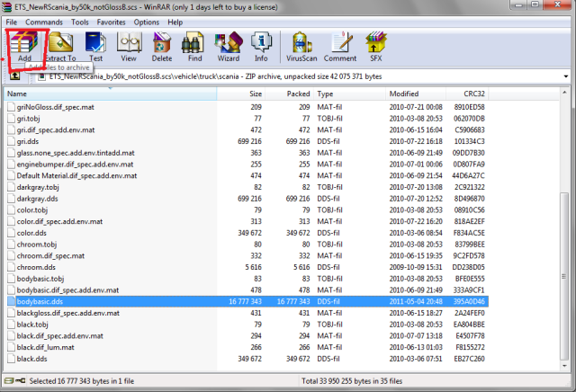The image size is (576, 392).
Task: Click the modified date 2009-10-09 15:31
Action: click(416, 267)
